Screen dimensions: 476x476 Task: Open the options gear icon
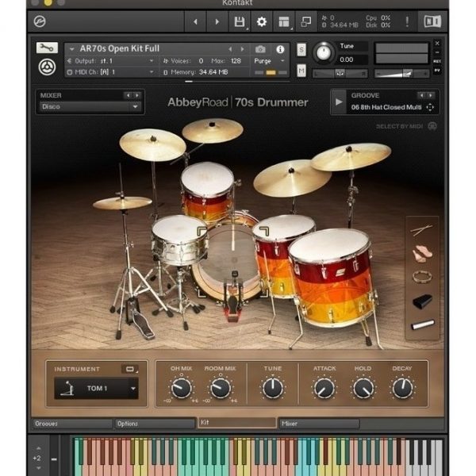261,22
